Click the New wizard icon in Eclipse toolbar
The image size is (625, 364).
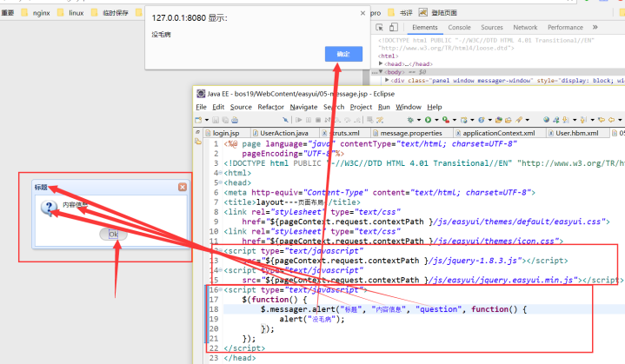(x=198, y=120)
